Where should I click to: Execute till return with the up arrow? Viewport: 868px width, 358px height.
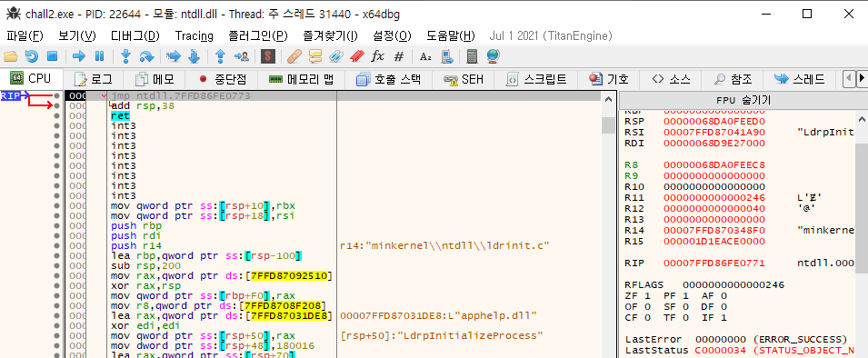point(220,56)
